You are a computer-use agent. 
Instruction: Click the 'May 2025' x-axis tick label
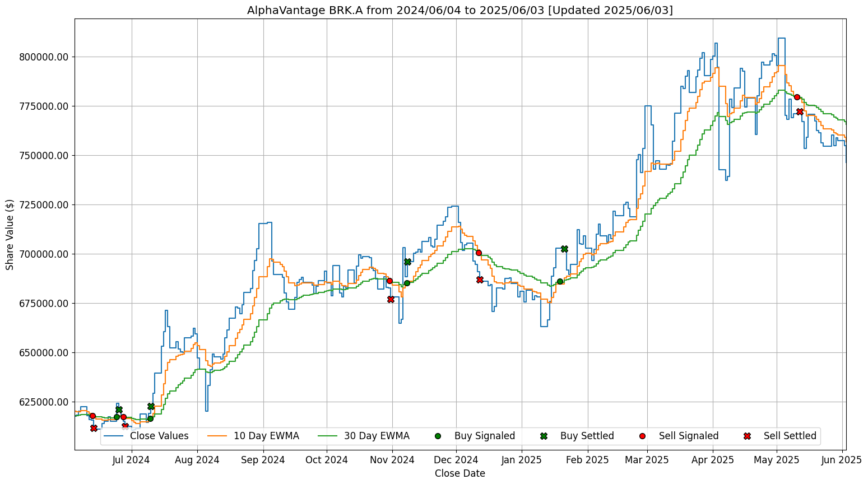(777, 460)
